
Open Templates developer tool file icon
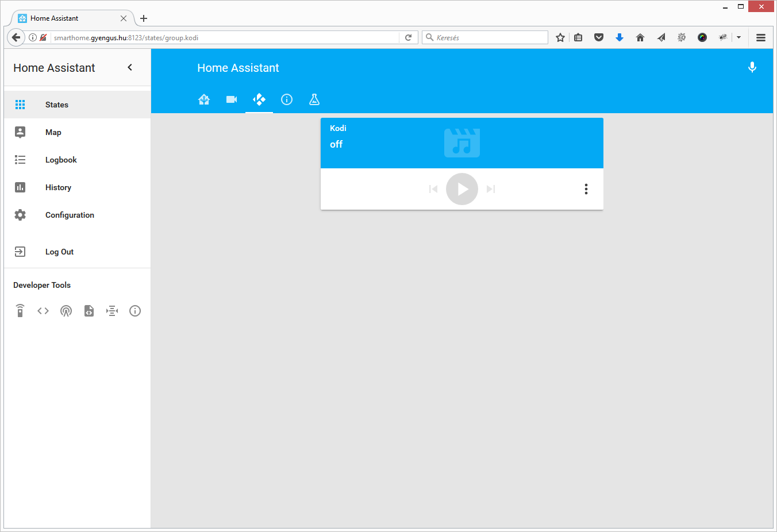click(x=89, y=311)
